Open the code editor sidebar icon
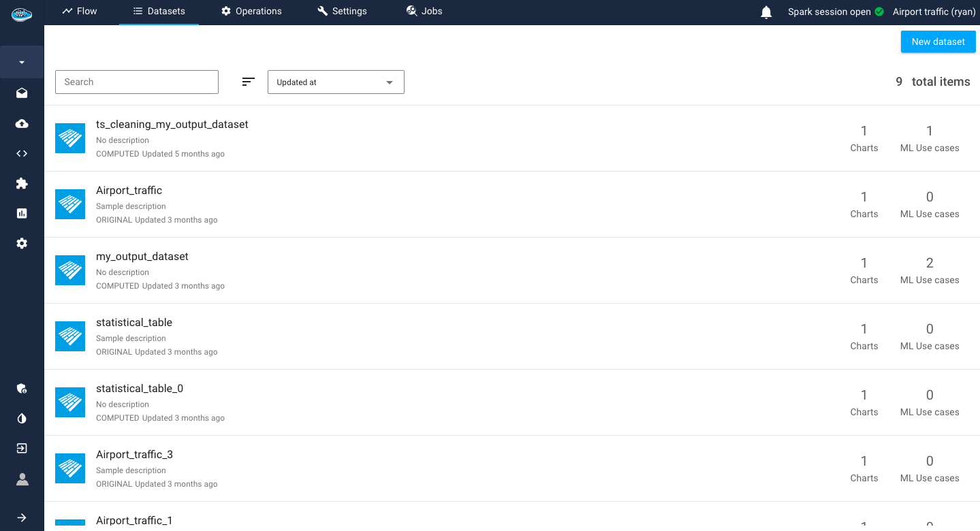Viewport: 980px width, 531px height. click(x=21, y=152)
